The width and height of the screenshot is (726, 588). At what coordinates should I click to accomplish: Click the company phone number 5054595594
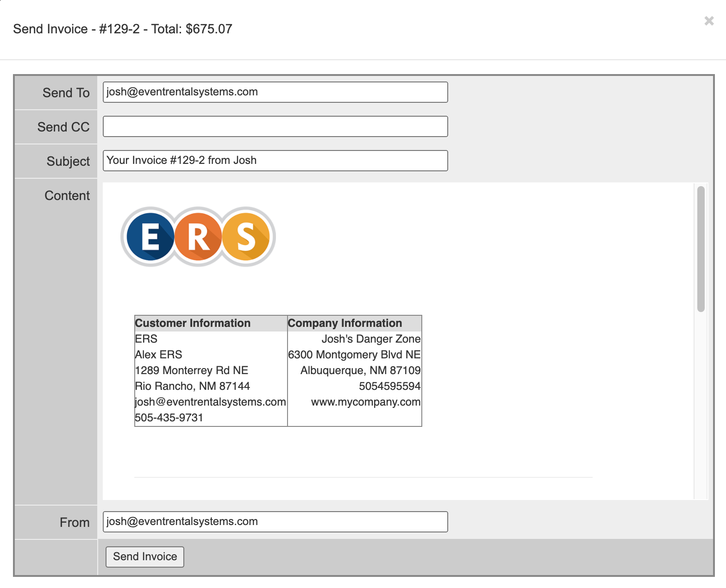pos(389,386)
